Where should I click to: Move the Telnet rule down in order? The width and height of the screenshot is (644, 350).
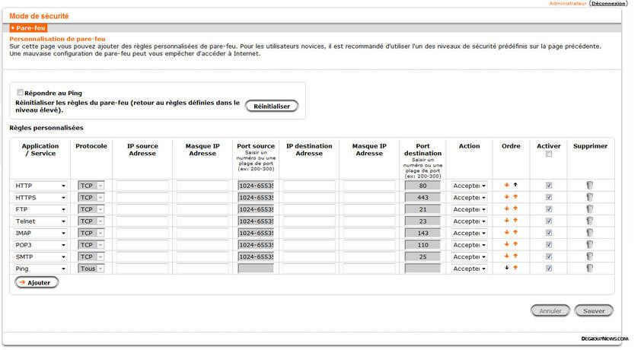[506, 221]
